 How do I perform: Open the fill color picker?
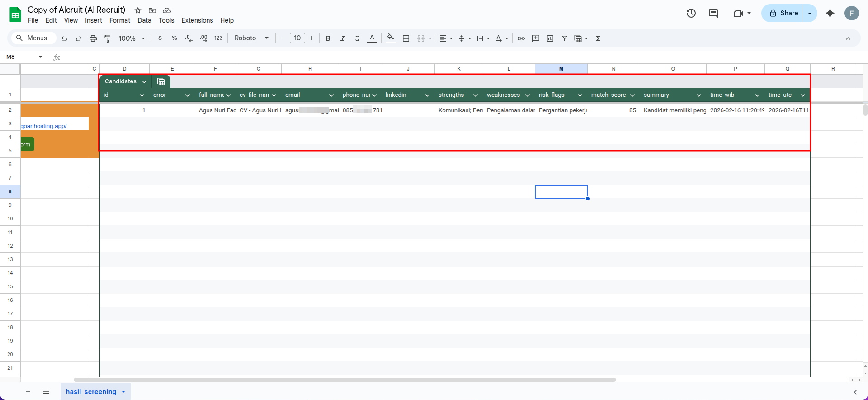[x=391, y=38]
